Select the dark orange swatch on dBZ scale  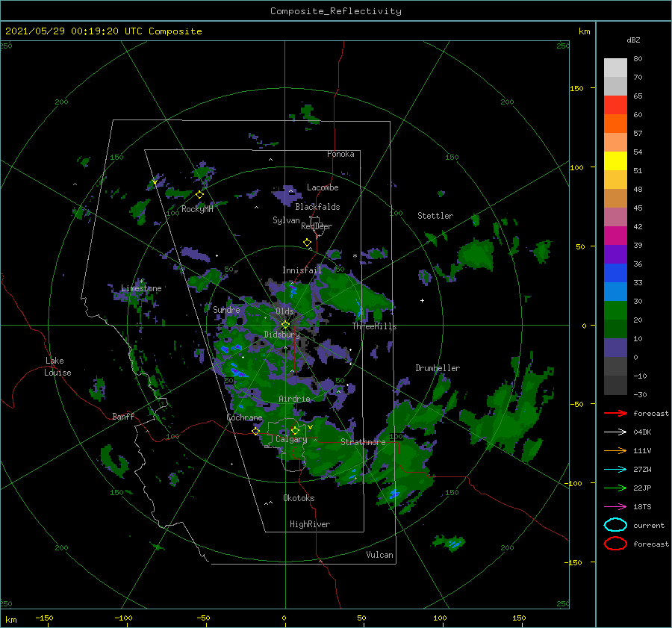click(615, 123)
